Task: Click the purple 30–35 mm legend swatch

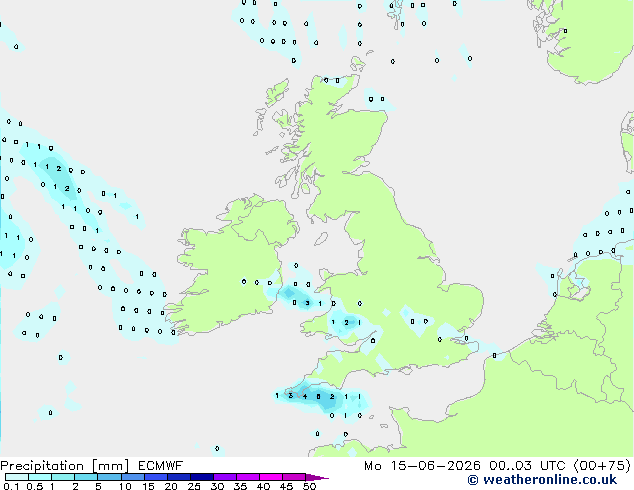Action: coord(224,477)
